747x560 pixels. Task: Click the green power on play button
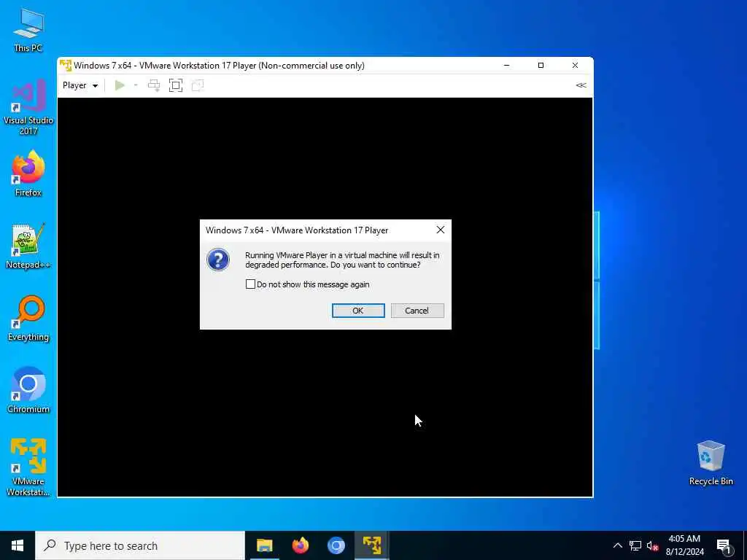[120, 85]
